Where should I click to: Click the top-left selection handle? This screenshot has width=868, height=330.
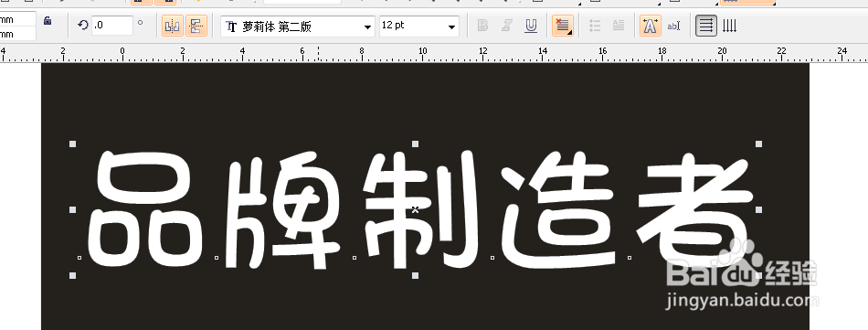coord(72,144)
